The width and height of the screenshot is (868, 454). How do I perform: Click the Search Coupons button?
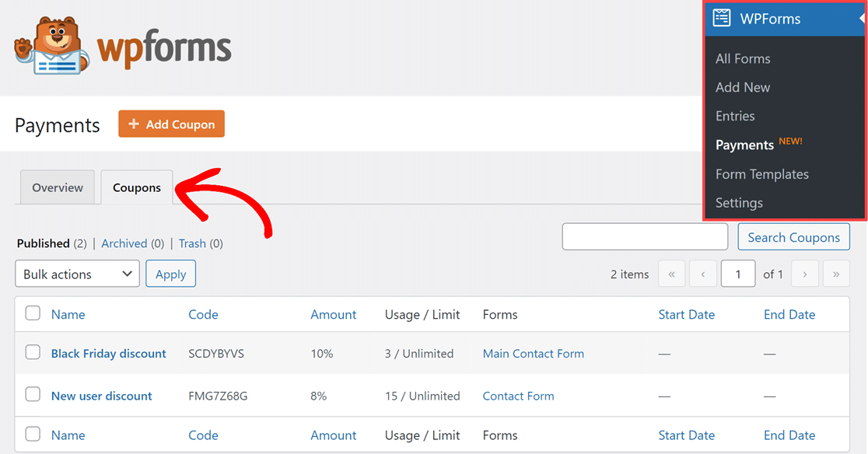793,236
